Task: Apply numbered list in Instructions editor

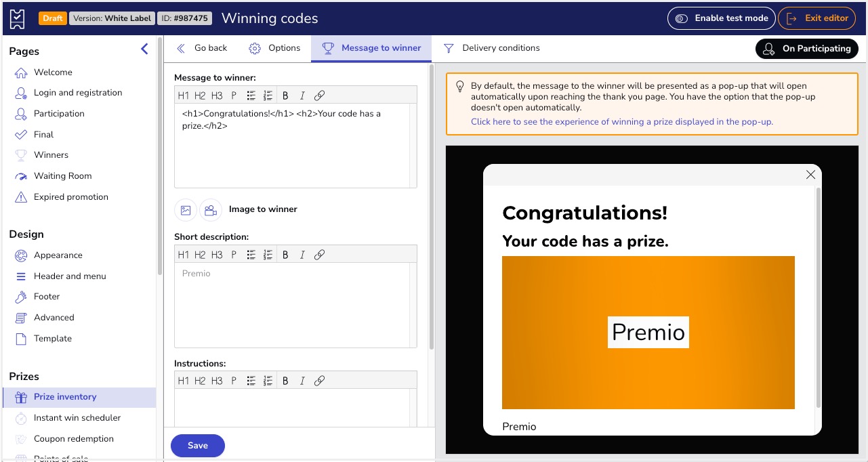Action: 268,381
